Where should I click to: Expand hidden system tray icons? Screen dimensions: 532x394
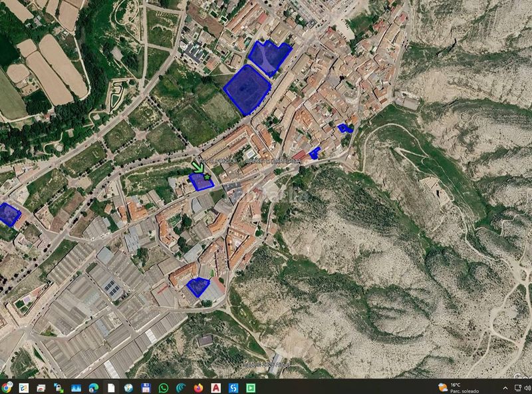(505, 388)
